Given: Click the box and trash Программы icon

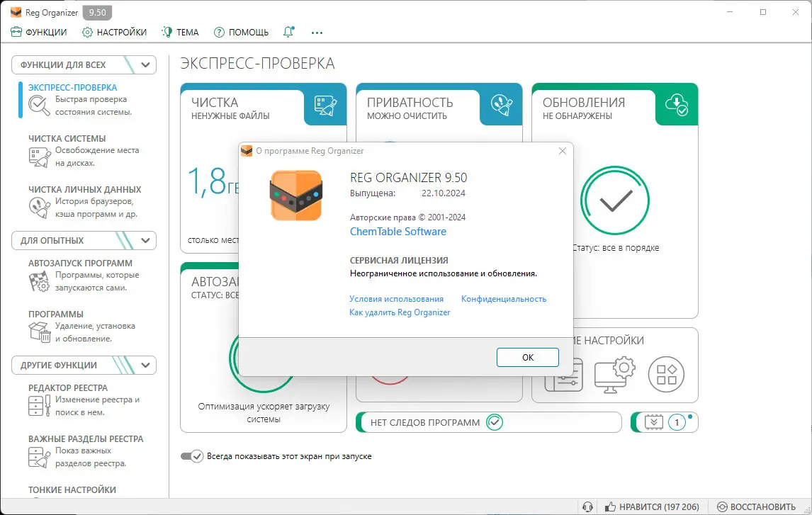Looking at the screenshot, I should [40, 332].
